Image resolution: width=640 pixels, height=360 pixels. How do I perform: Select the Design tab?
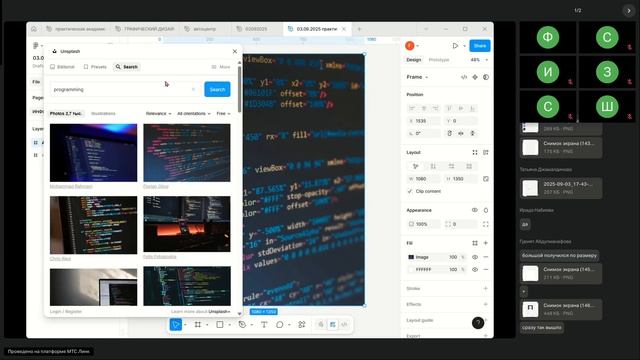413,60
